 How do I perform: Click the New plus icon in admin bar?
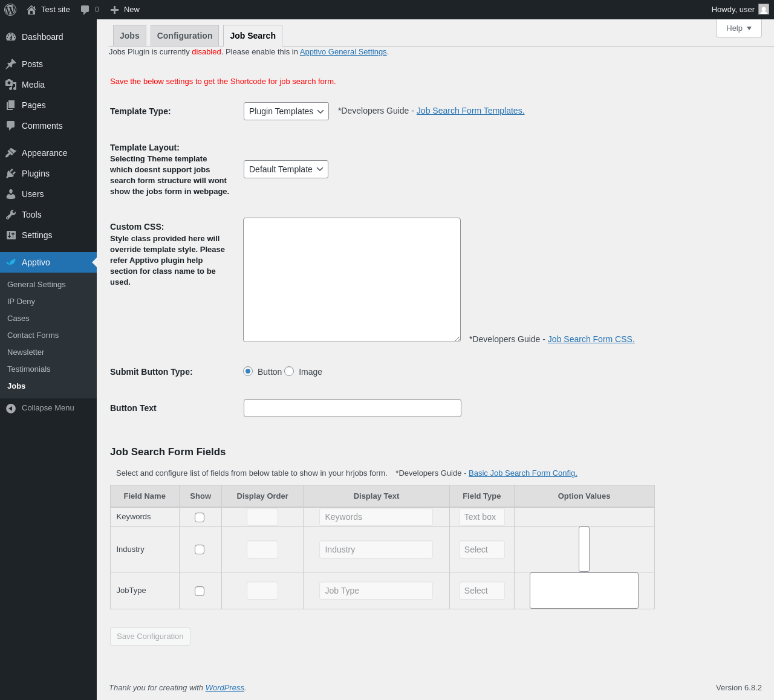point(114,10)
